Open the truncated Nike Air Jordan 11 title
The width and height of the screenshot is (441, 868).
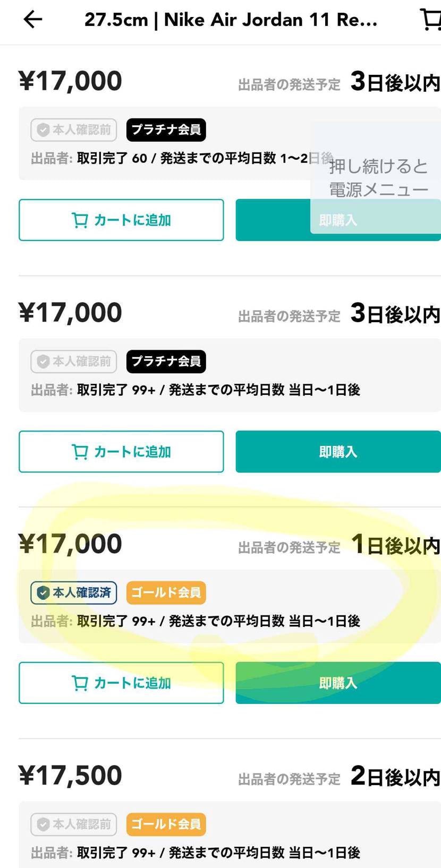231,20
